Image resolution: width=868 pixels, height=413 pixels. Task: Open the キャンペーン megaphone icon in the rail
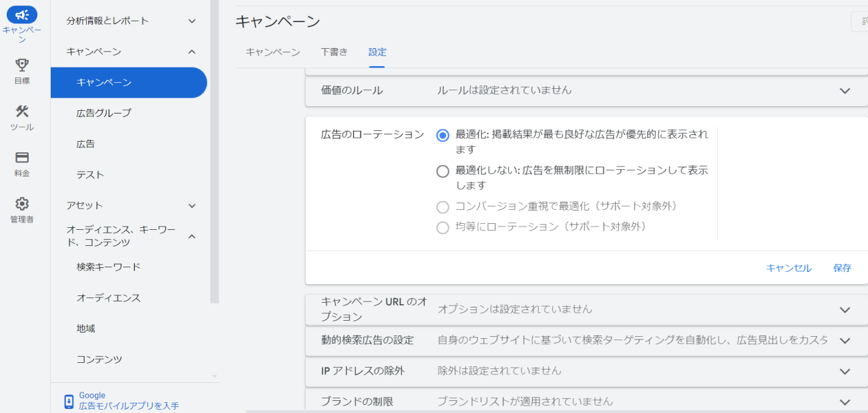pyautogui.click(x=22, y=15)
